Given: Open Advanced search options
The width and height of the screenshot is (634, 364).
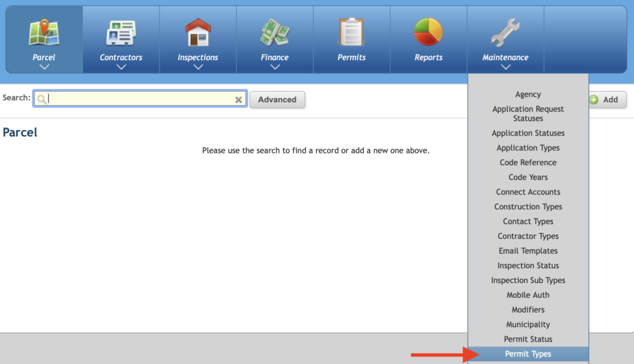Looking at the screenshot, I should pyautogui.click(x=277, y=100).
